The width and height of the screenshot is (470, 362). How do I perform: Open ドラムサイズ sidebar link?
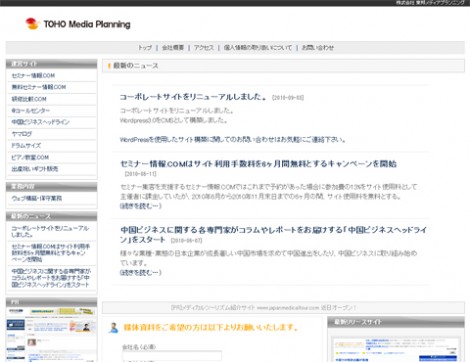[x=26, y=145]
